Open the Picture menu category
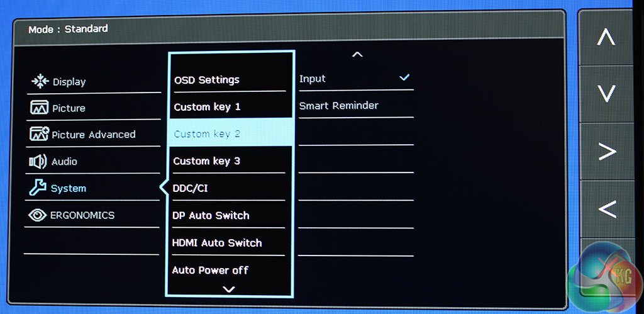This screenshot has height=314, width=644. 94,108
